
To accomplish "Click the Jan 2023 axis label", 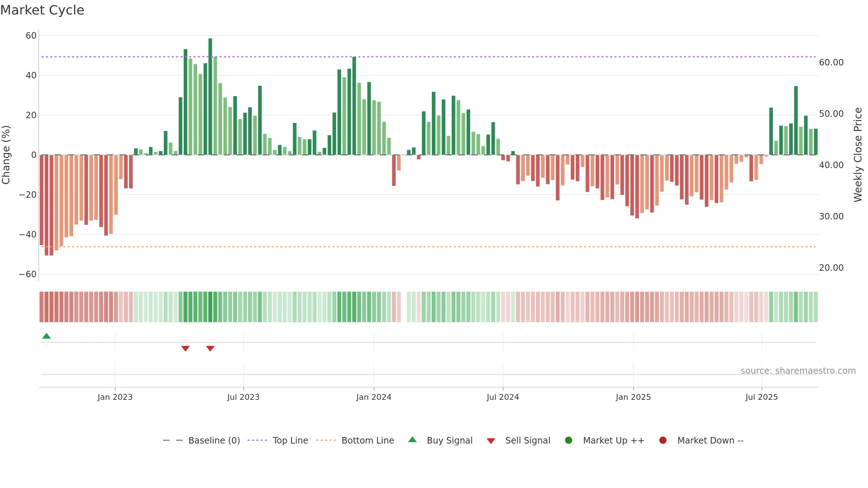I will pyautogui.click(x=115, y=397).
